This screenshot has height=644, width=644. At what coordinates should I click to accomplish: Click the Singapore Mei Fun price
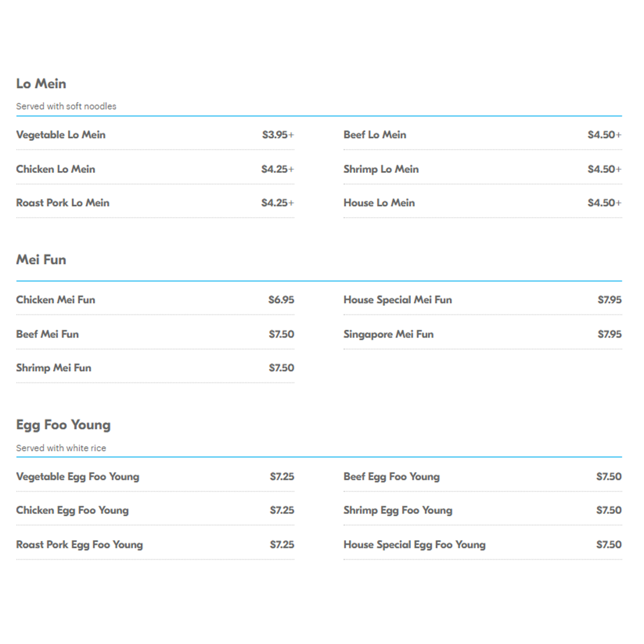pos(609,335)
